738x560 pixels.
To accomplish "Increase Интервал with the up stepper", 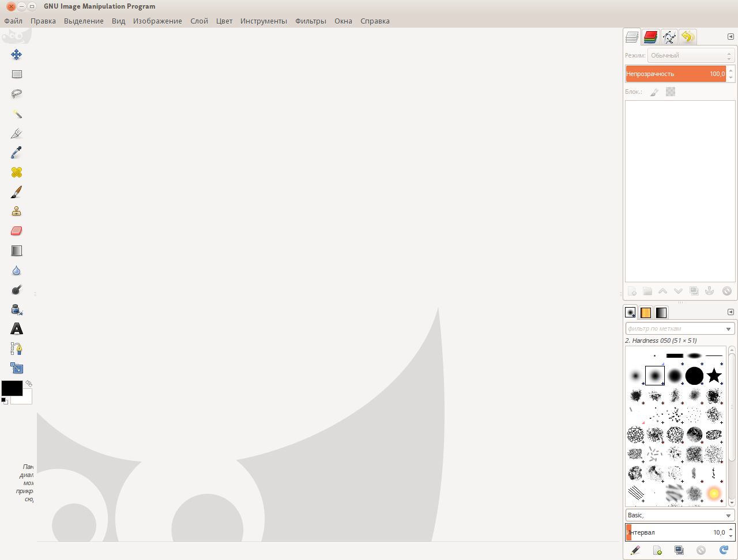I will coord(731,528).
